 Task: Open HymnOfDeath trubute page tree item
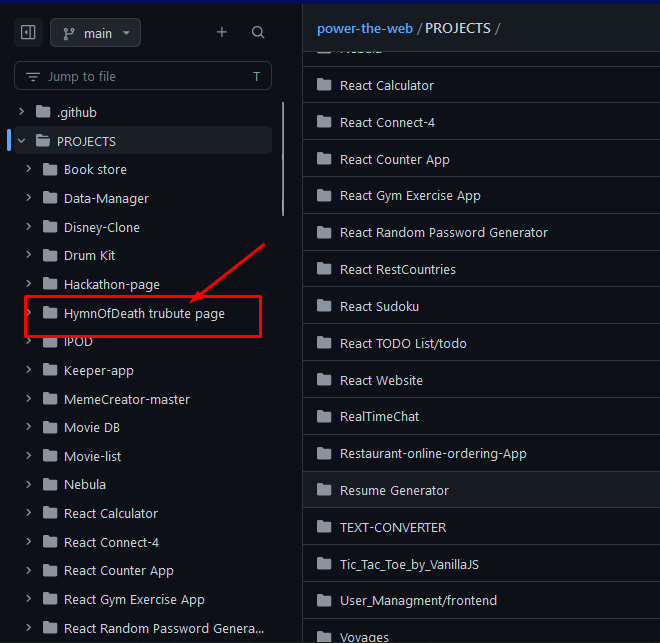tap(144, 314)
